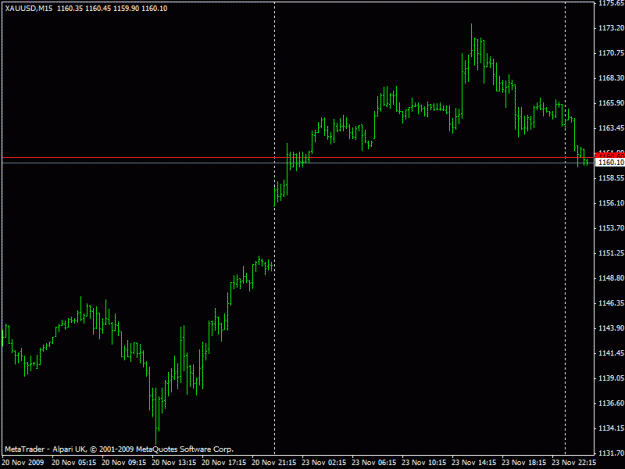Click the 1153.70 price scale label
The height and width of the screenshot is (469, 625).
click(611, 228)
